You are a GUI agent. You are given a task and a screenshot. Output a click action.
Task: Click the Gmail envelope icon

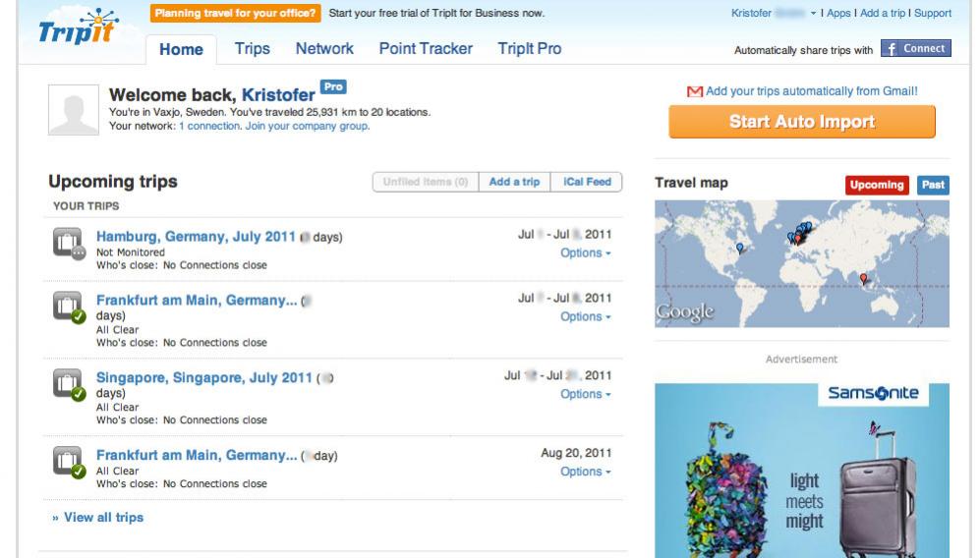point(695,91)
